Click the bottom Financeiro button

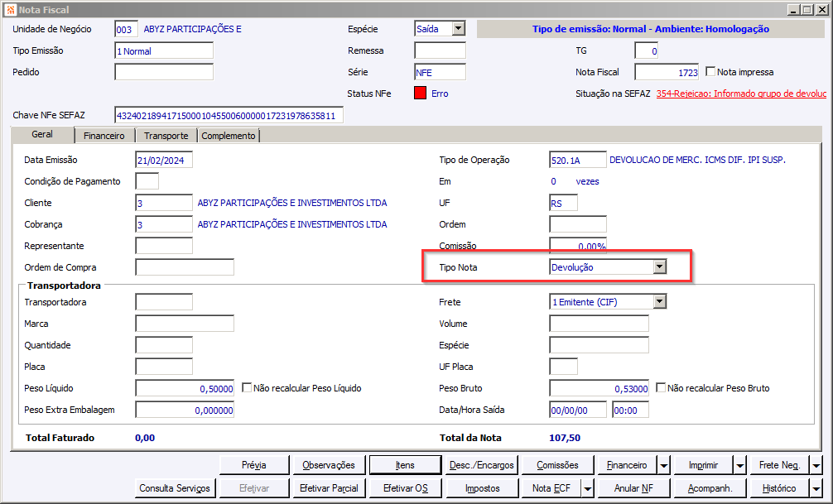pos(627,465)
